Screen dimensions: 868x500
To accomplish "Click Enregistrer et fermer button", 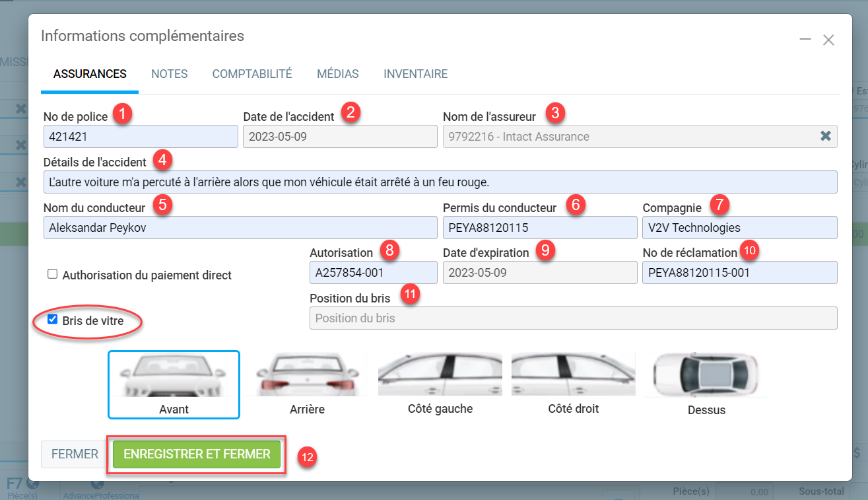I will pyautogui.click(x=197, y=454).
